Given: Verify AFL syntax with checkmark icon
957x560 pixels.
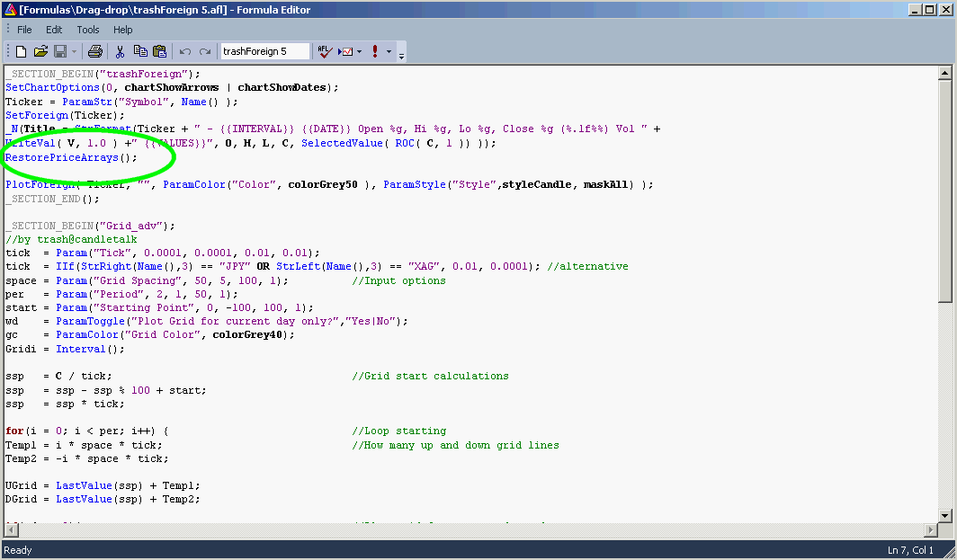Looking at the screenshot, I should pyautogui.click(x=326, y=52).
